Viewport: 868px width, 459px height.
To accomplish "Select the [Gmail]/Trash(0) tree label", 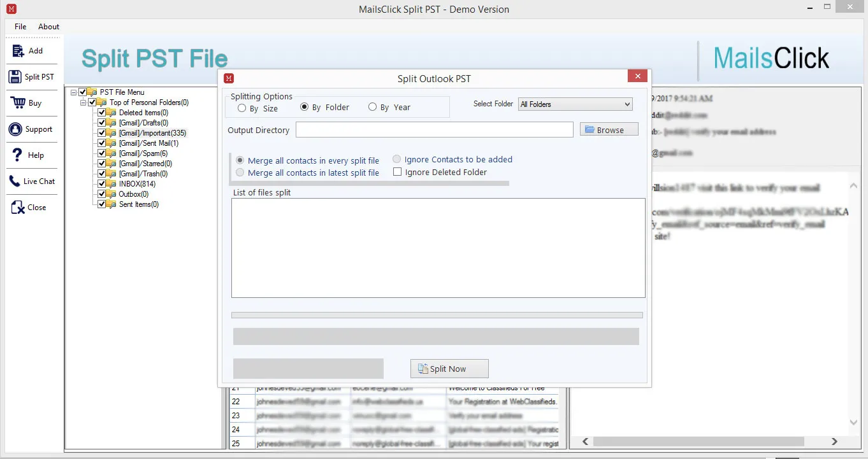I will (143, 174).
